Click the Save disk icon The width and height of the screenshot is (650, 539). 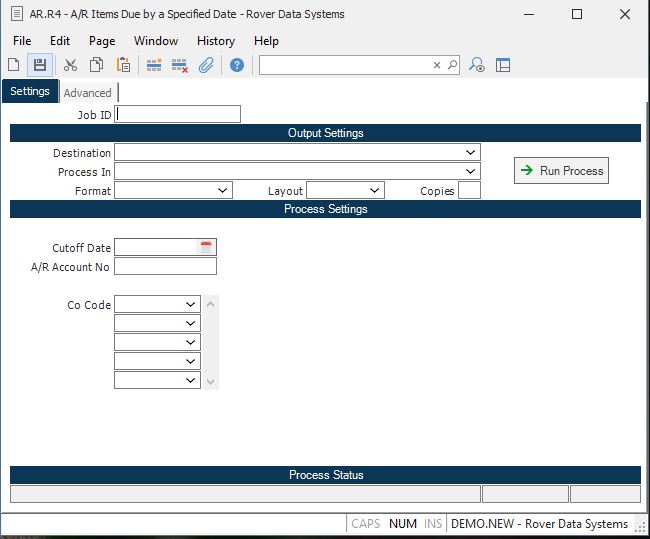pos(40,65)
